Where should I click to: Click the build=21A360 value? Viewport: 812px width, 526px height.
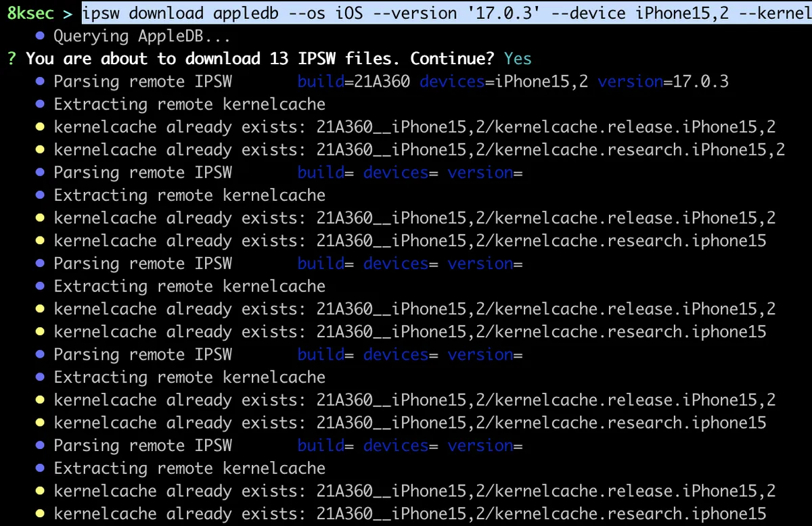353,82
